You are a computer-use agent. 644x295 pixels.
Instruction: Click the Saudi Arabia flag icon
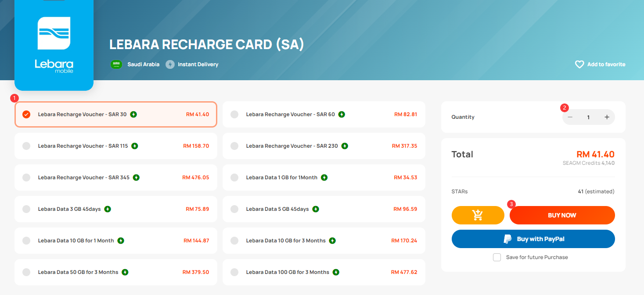pos(116,64)
